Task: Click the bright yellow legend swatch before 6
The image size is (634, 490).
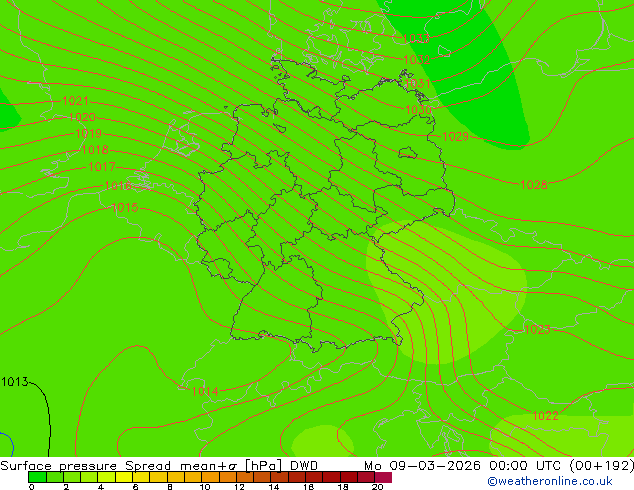Action: click(x=124, y=477)
